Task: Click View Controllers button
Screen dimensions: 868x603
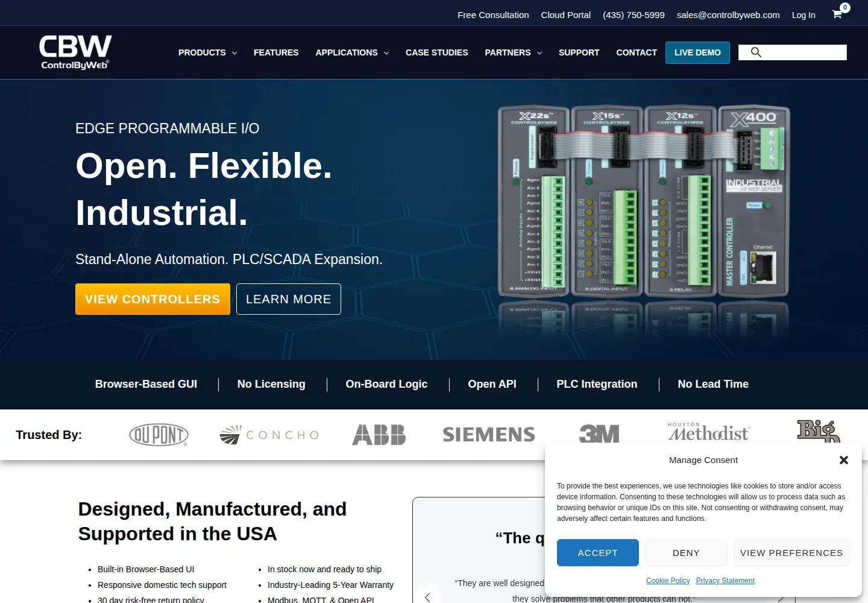Action: 153,299
